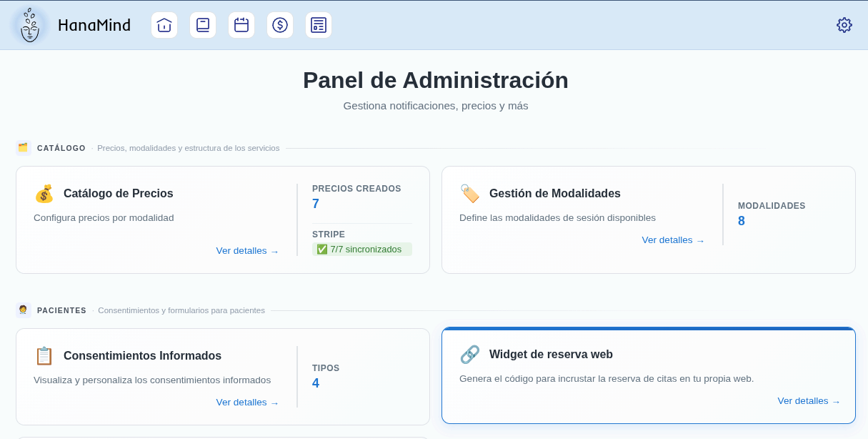
Task: Open Ver detalles in Gestión de Modalidades
Action: coord(673,240)
